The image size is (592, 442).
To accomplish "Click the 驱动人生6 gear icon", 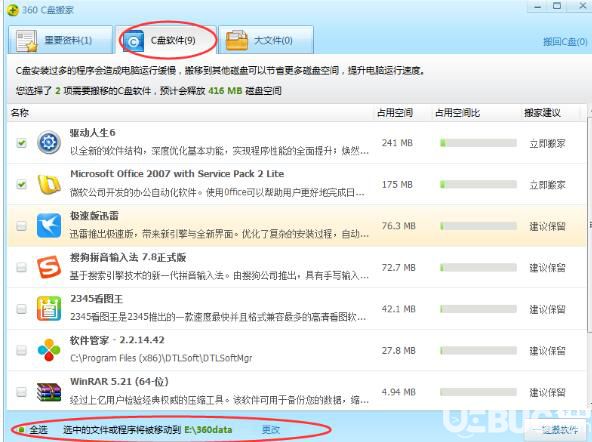I will pyautogui.click(x=49, y=143).
